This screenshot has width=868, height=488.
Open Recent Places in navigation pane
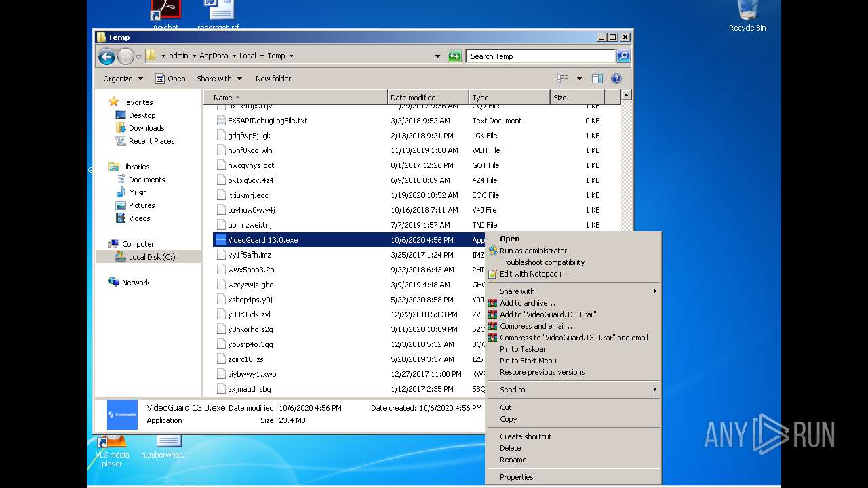click(151, 141)
